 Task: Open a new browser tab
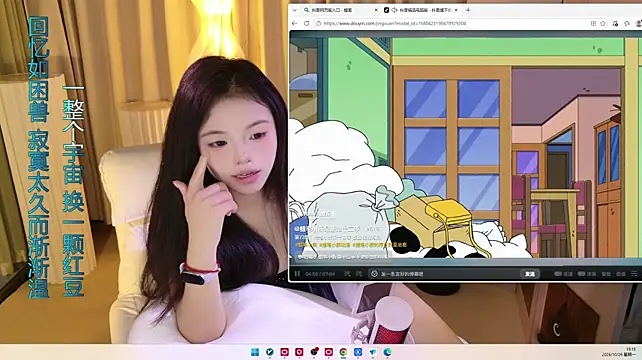(x=468, y=10)
